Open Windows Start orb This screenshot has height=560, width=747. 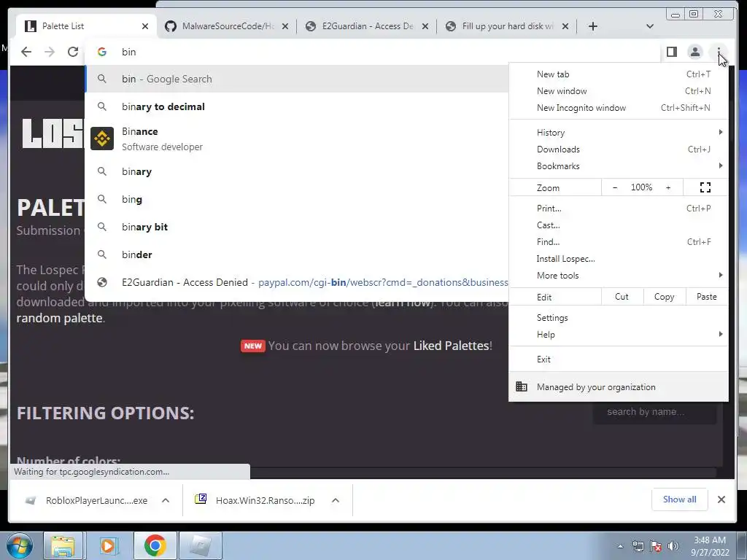tap(20, 545)
